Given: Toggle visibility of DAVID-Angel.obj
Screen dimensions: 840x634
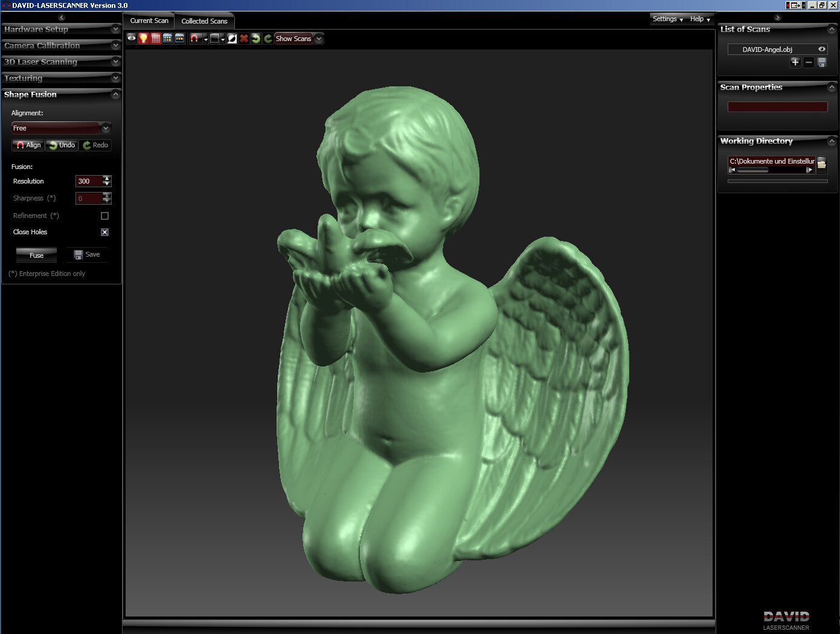Looking at the screenshot, I should pyautogui.click(x=821, y=49).
